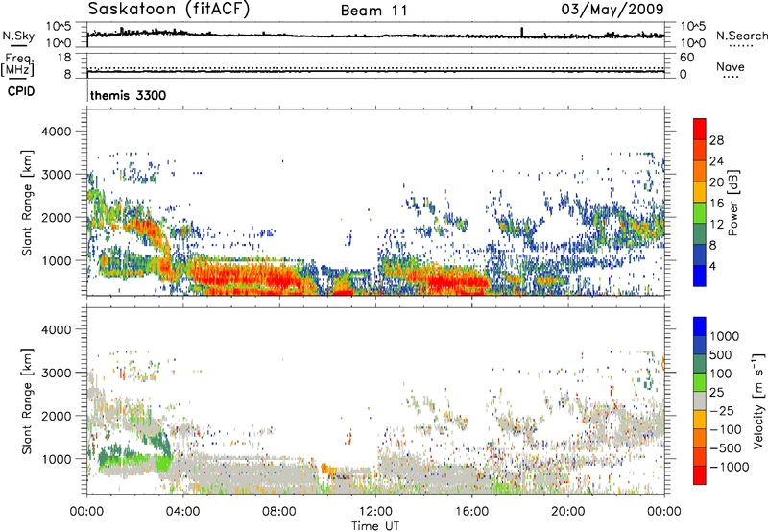
Task: Click the solid line sample under N.Sky
Action: tap(18, 45)
